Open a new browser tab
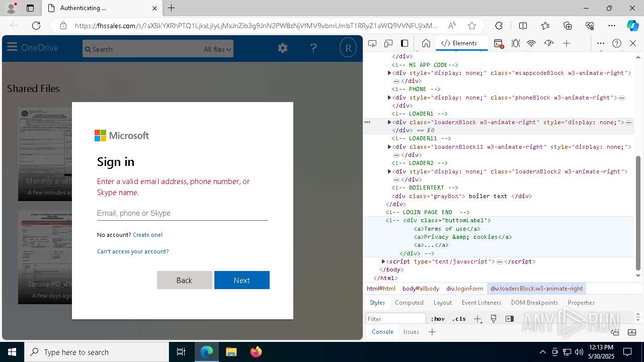Screen dimensions: 644x362 tap(171, 8)
